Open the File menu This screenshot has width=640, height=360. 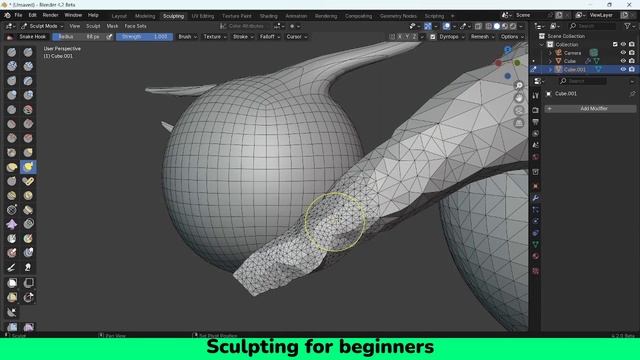pyautogui.click(x=18, y=15)
